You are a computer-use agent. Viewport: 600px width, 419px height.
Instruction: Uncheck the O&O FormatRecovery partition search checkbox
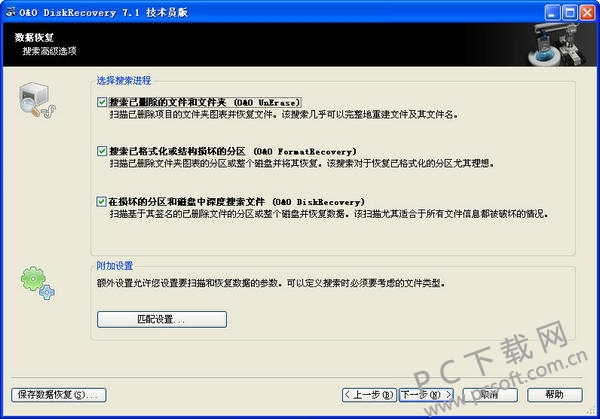pyautogui.click(x=102, y=151)
